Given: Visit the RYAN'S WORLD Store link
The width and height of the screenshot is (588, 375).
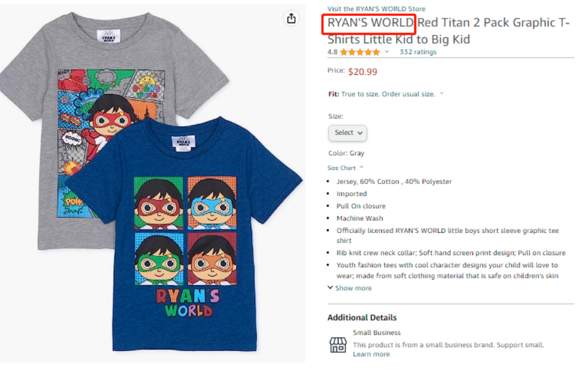Looking at the screenshot, I should pos(376,9).
